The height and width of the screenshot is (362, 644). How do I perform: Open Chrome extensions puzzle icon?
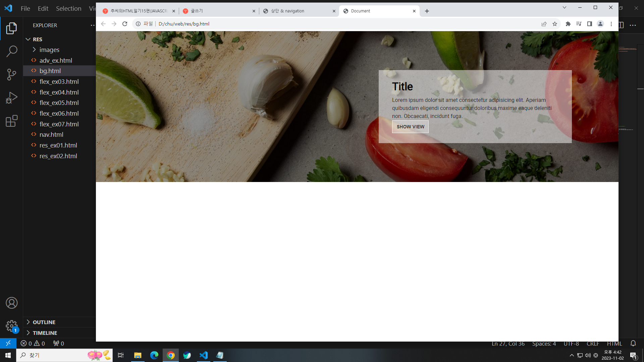pyautogui.click(x=568, y=24)
